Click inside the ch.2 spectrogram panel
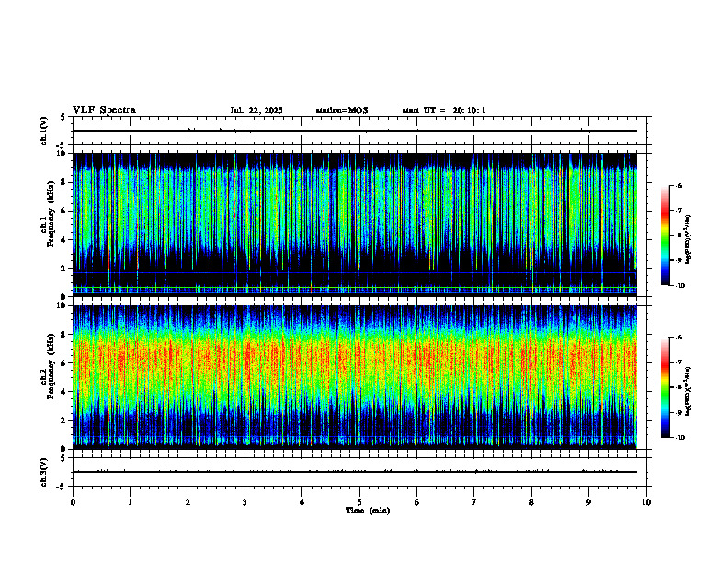This screenshot has height=563, width=728. coord(355,377)
